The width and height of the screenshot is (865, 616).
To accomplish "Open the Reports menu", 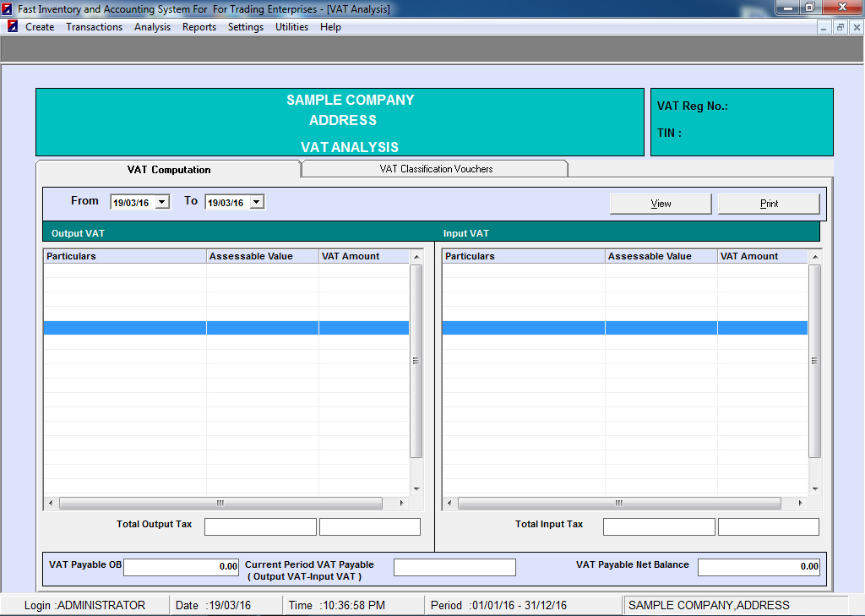I will [x=199, y=27].
